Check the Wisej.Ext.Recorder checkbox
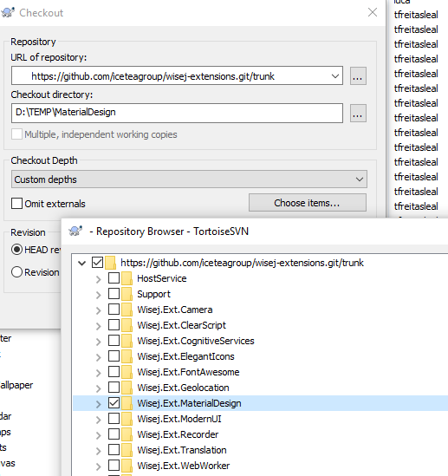Viewport: 448px width, 476px height. (x=114, y=434)
